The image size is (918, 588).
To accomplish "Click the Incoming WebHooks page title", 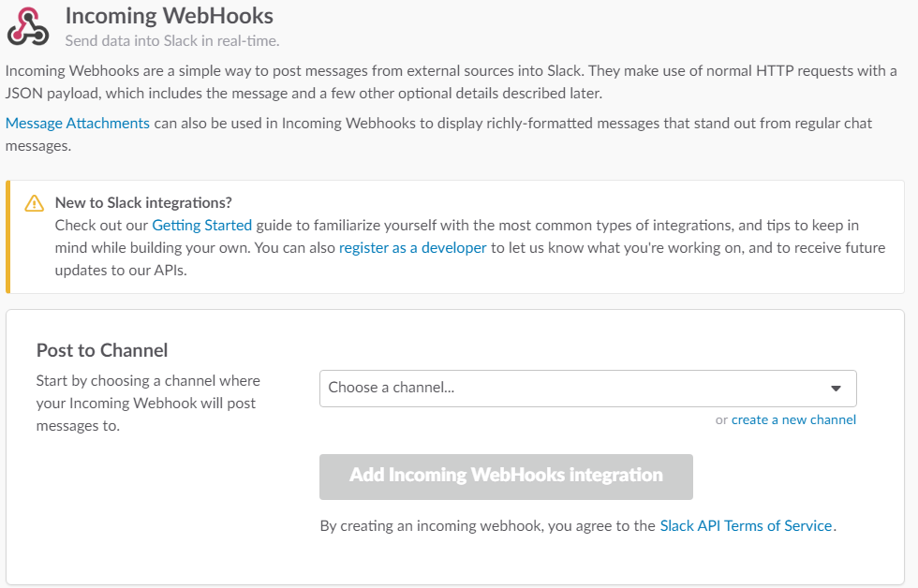I will pyautogui.click(x=170, y=16).
